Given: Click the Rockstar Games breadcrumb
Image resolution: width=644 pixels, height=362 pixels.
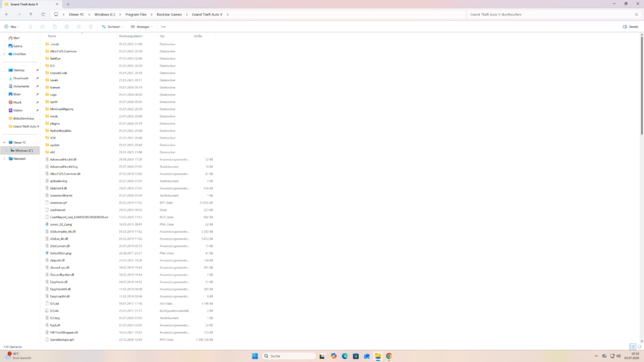Looking at the screenshot, I should [169, 14].
